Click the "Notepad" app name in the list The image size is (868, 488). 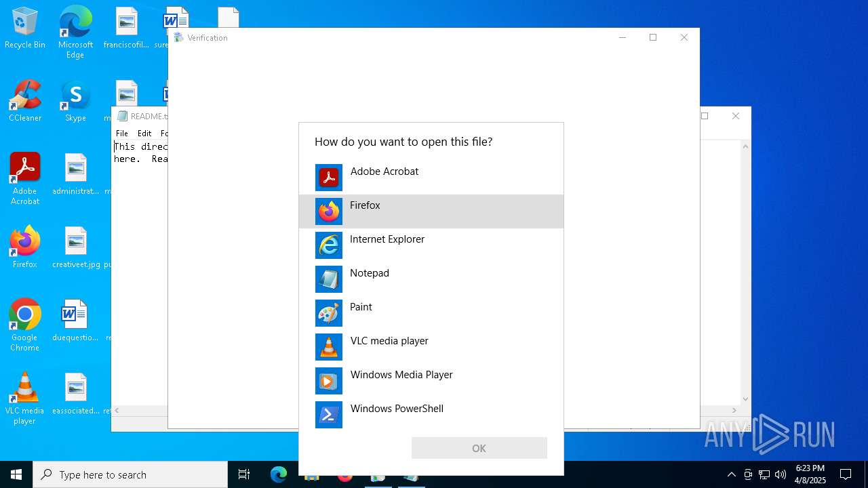click(x=370, y=273)
